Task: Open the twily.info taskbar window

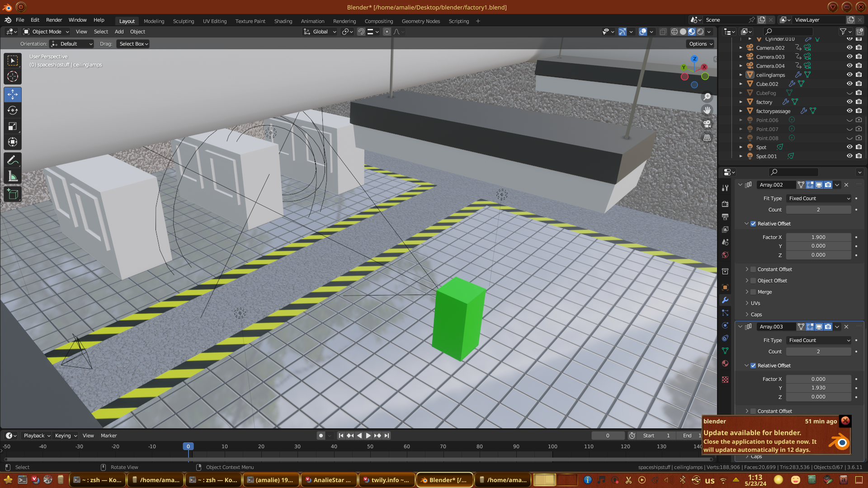Action: pos(387,480)
